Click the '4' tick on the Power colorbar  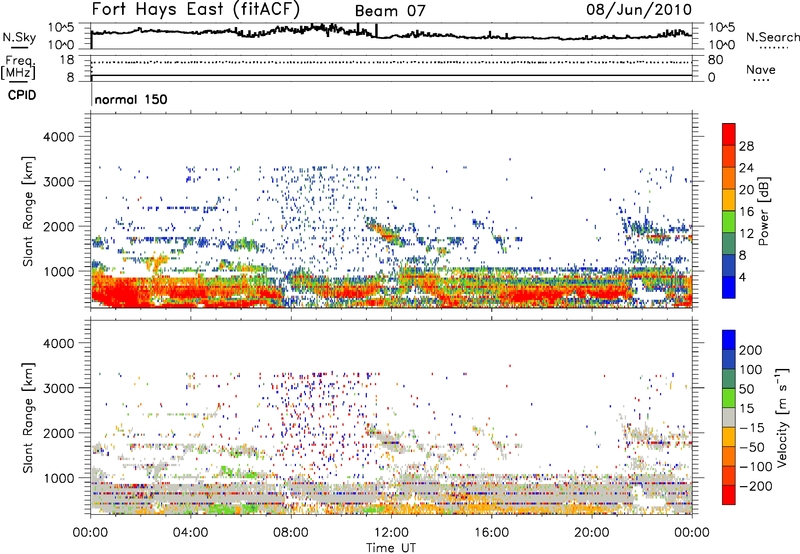click(x=742, y=277)
